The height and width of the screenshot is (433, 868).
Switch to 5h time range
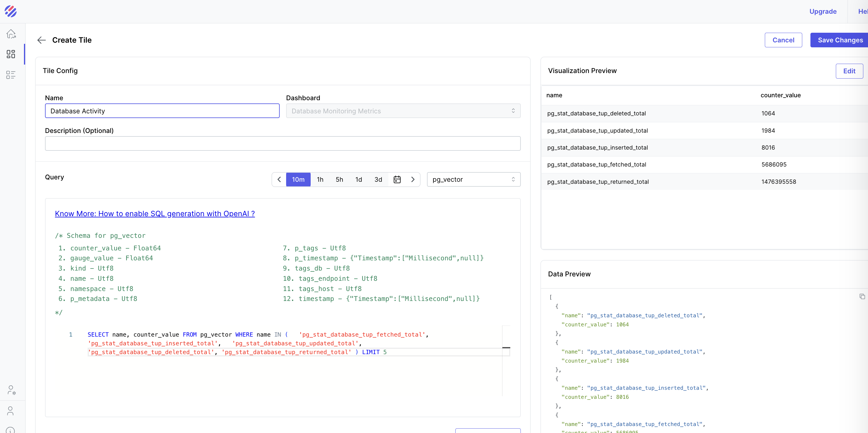(339, 179)
